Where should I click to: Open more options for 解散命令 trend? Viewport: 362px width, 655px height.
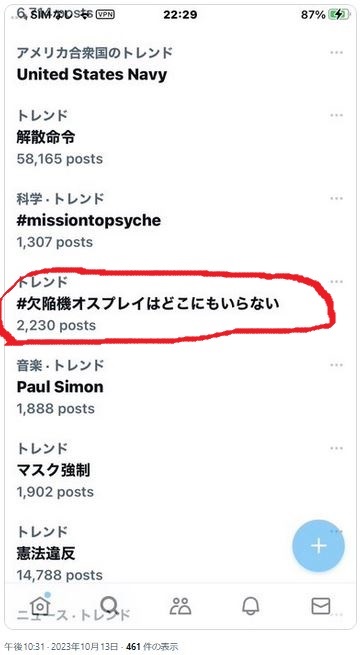coord(337,115)
